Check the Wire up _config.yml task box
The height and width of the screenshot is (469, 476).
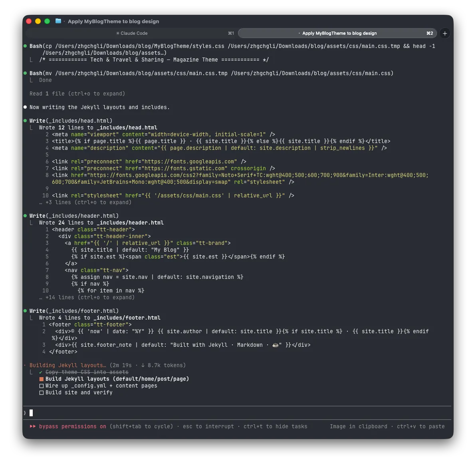pyautogui.click(x=41, y=386)
